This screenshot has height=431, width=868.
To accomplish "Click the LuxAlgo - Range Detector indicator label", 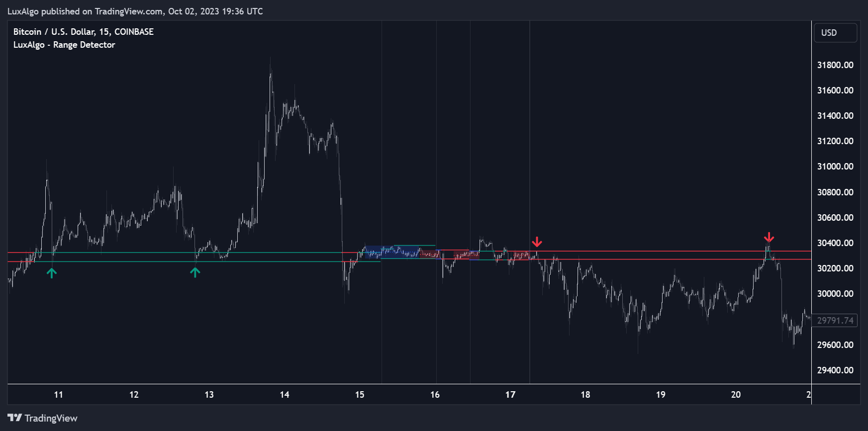I will (64, 45).
